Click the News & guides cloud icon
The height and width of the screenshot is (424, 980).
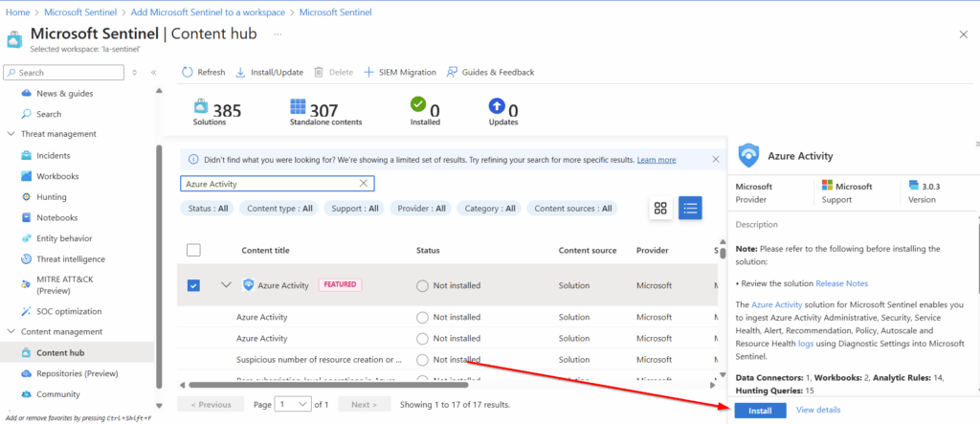tap(26, 93)
